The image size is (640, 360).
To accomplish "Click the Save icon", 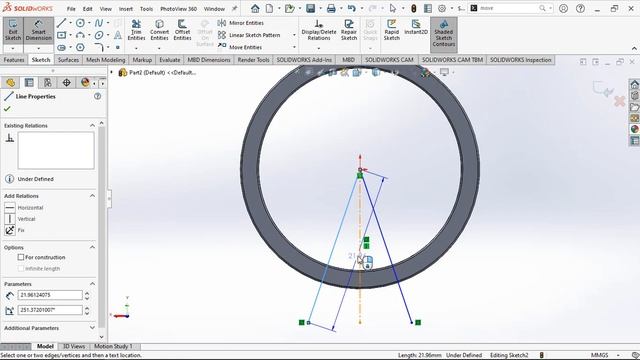I will point(310,8).
